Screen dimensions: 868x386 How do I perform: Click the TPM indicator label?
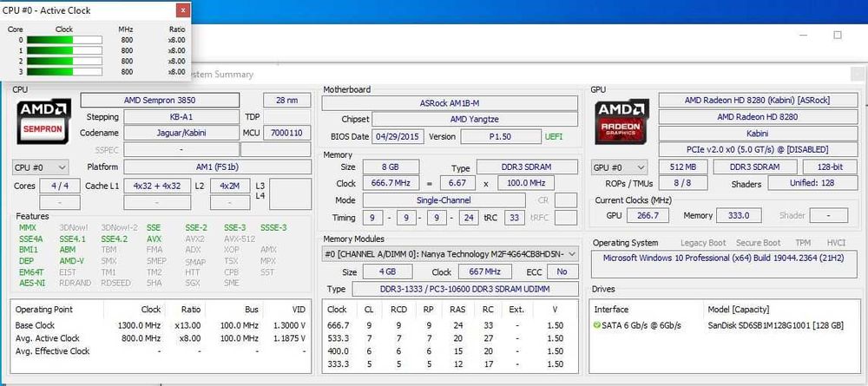(x=803, y=243)
